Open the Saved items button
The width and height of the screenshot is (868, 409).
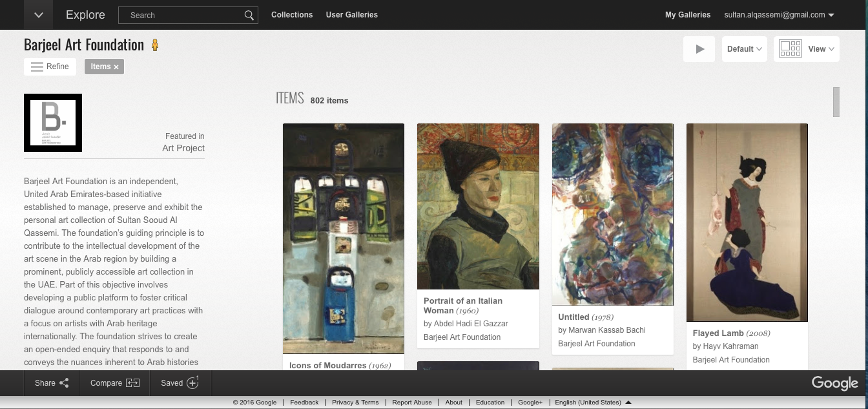[180, 383]
